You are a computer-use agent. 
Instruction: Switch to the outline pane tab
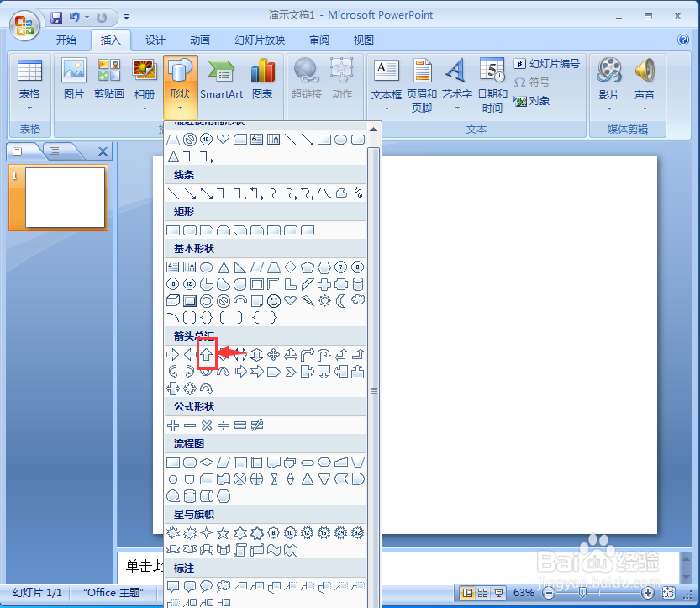click(x=55, y=151)
